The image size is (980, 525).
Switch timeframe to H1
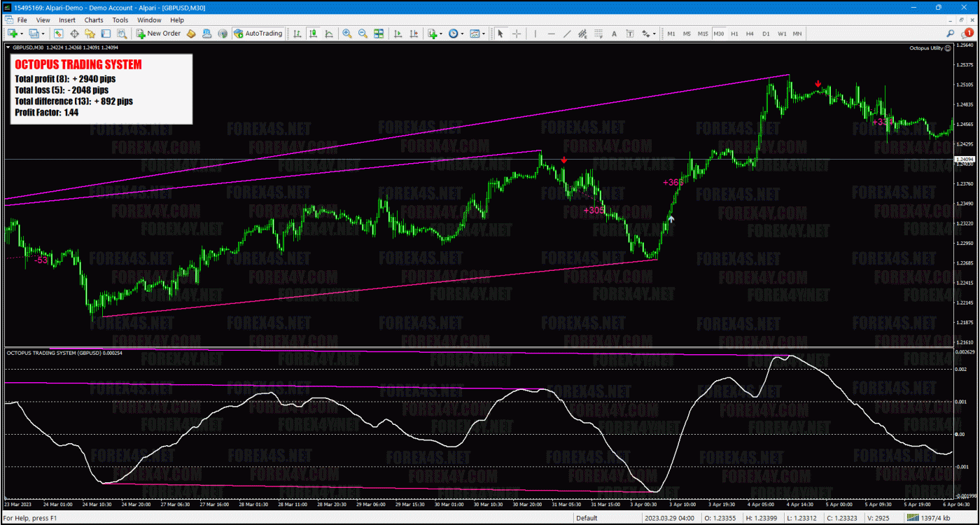735,33
